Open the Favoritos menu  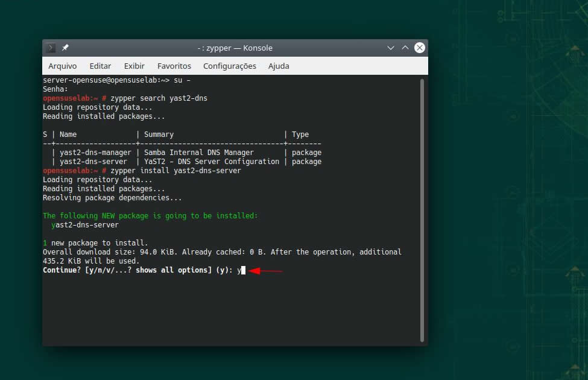tap(174, 66)
